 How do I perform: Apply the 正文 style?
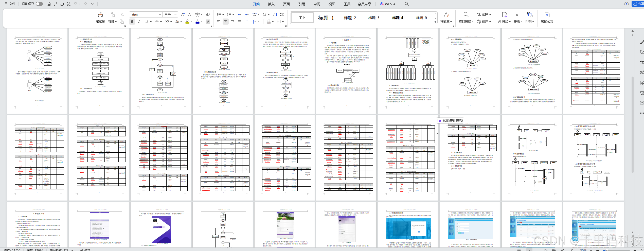point(302,18)
